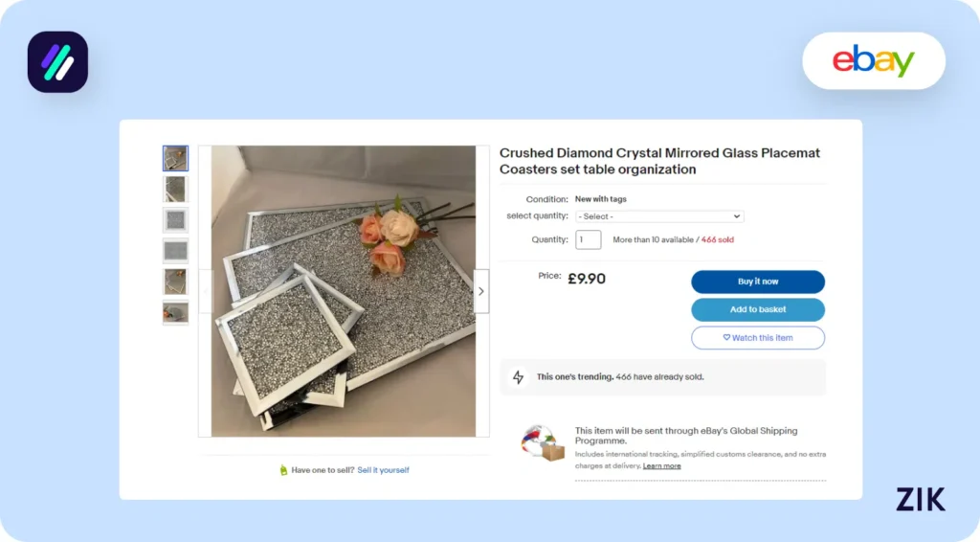Screen dimensions: 980x542
Task: Show previous product image with left arrow
Action: pyautogui.click(x=206, y=291)
